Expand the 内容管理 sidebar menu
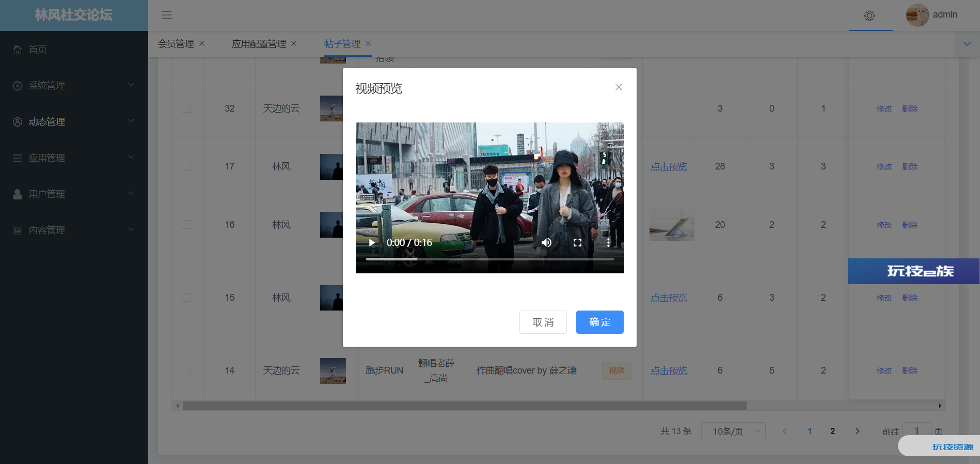The image size is (980, 464). click(x=74, y=230)
